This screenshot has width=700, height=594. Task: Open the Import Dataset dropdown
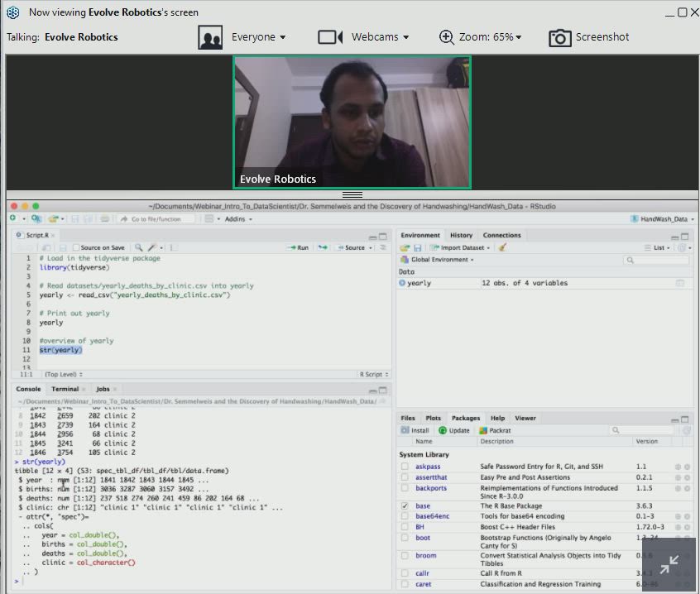[x=460, y=247]
